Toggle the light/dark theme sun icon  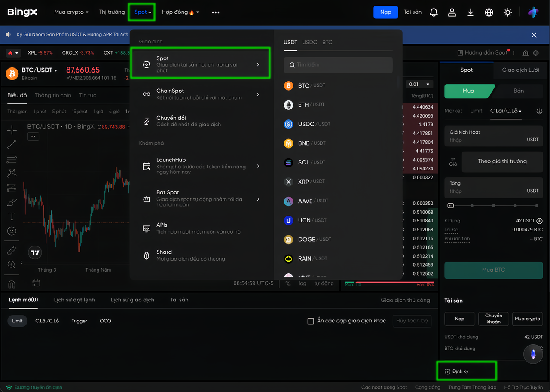(x=508, y=12)
